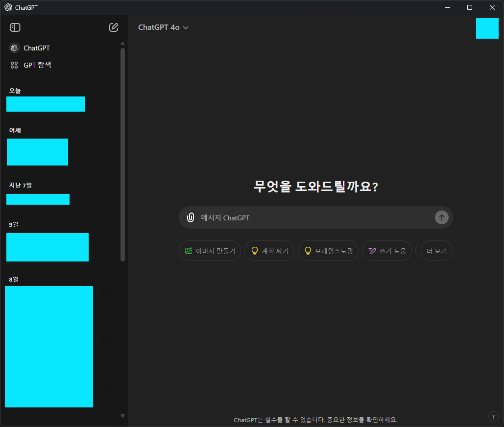Choose the 쓰기 도움 suggestion
Viewport: 504px width, 427px height.
point(387,251)
